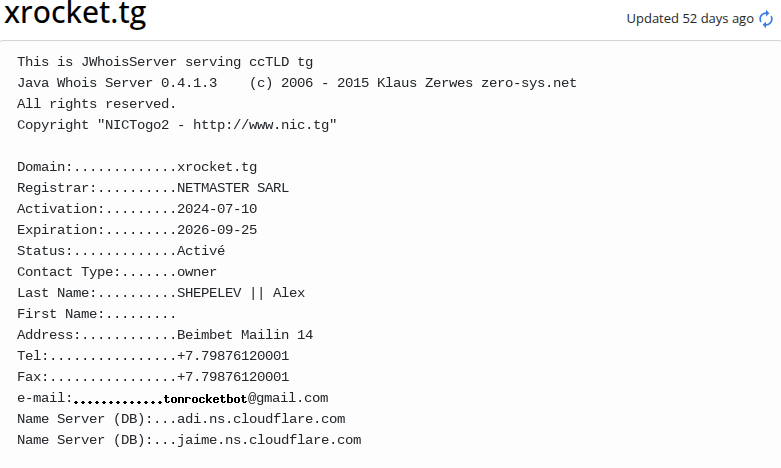Click the xrocket.tg page heading
Viewport: 781px width, 468px height.
click(75, 13)
